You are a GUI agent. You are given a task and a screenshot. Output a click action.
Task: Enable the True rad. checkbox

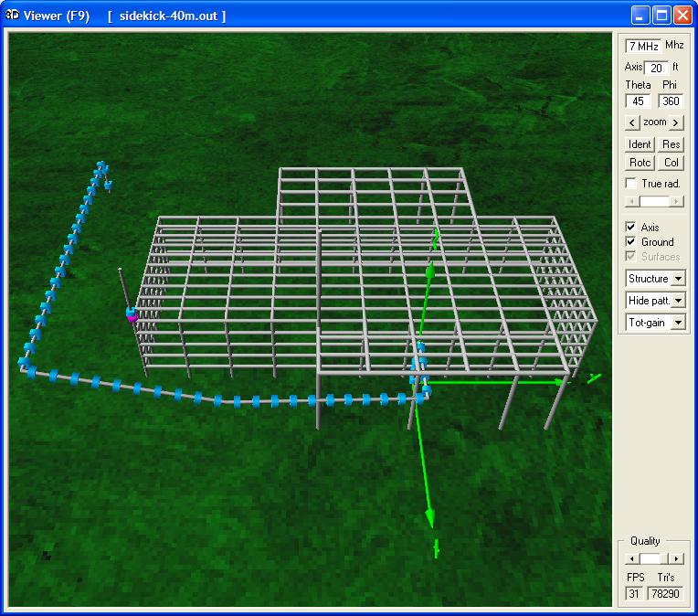[x=630, y=184]
